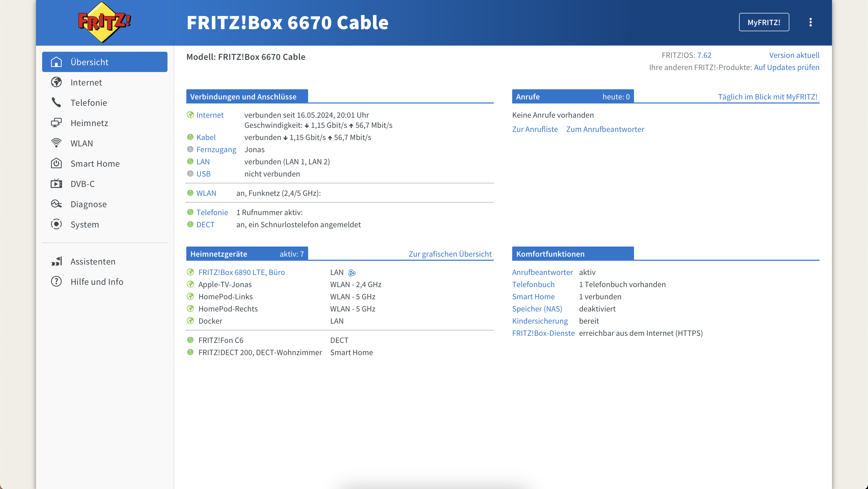Select DVB-C in the sidebar menu
The width and height of the screenshot is (868, 489).
click(105, 184)
